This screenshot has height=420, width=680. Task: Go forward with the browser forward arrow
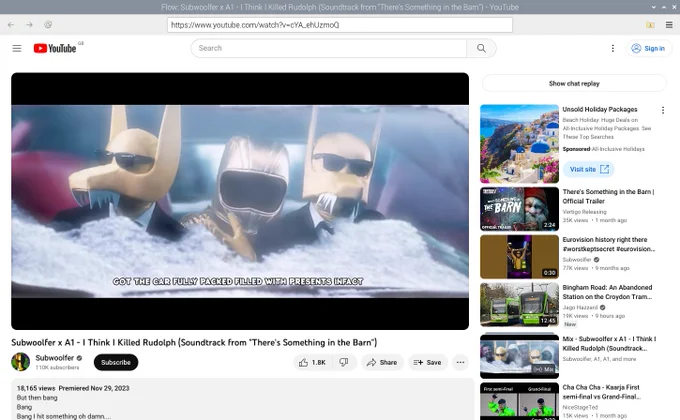point(29,25)
